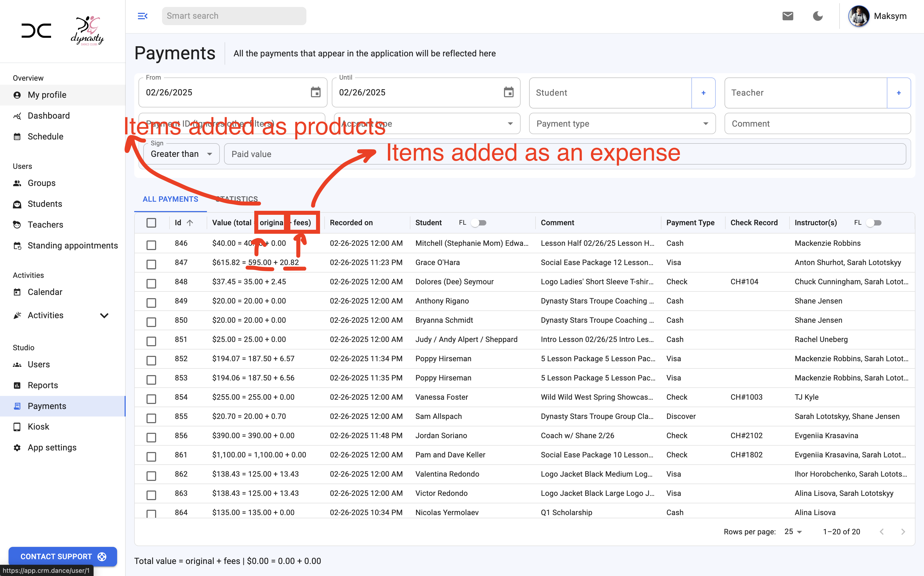Viewport: 924px width, 576px height.
Task: Open Calendar in sidebar
Action: pos(63,292)
